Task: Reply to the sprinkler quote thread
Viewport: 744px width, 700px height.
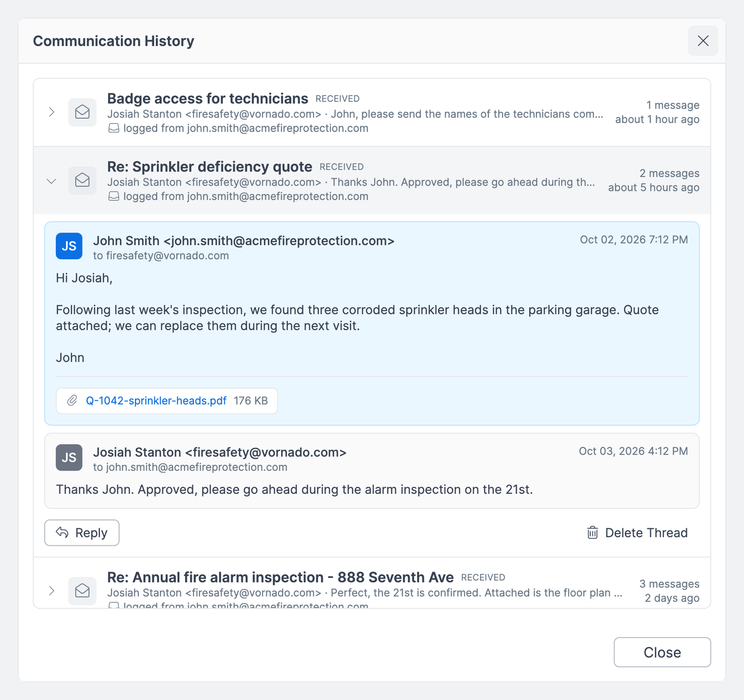Action: 82,532
